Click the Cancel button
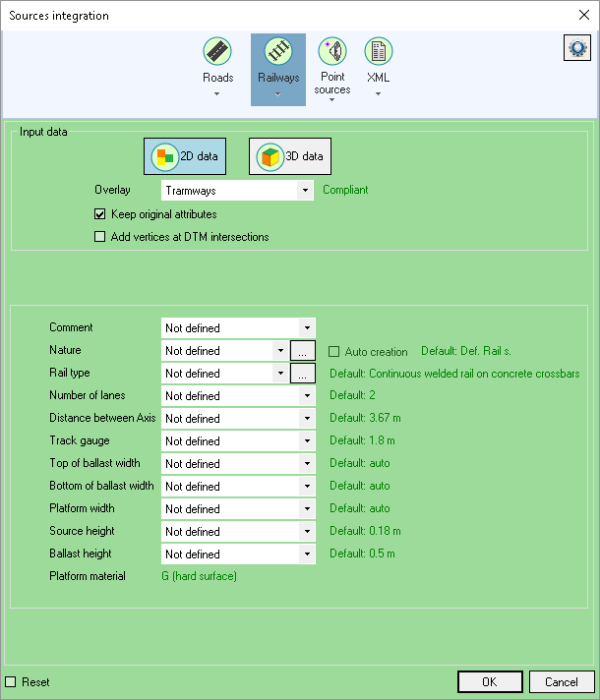 pos(562,682)
